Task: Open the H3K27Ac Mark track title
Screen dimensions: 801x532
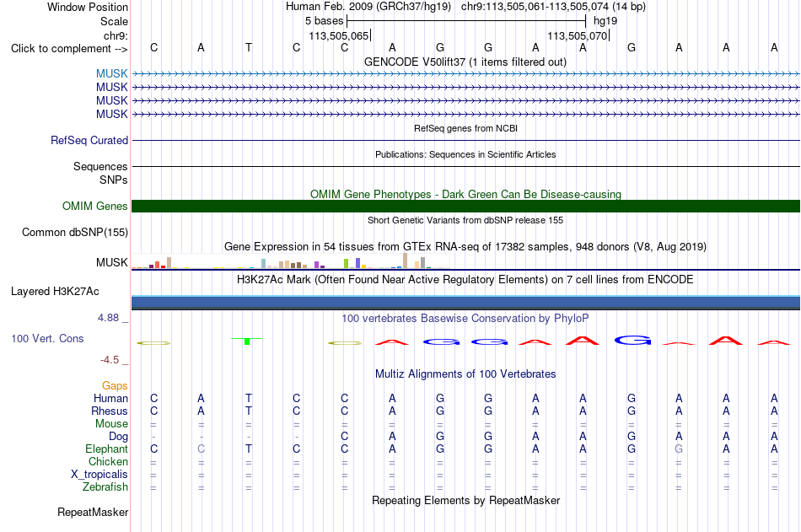Action: tap(465, 280)
